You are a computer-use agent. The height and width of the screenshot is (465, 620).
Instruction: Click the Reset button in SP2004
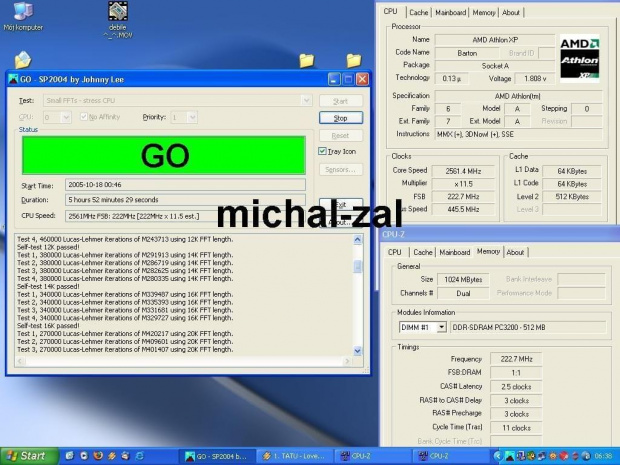click(340, 136)
